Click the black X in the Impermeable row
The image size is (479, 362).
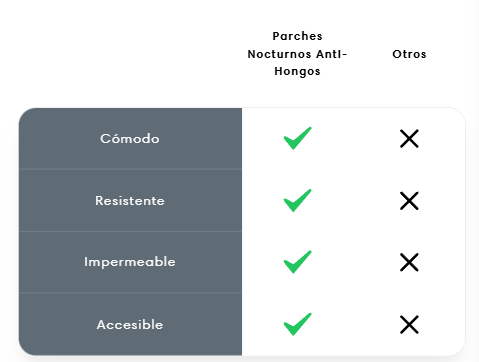click(x=409, y=262)
